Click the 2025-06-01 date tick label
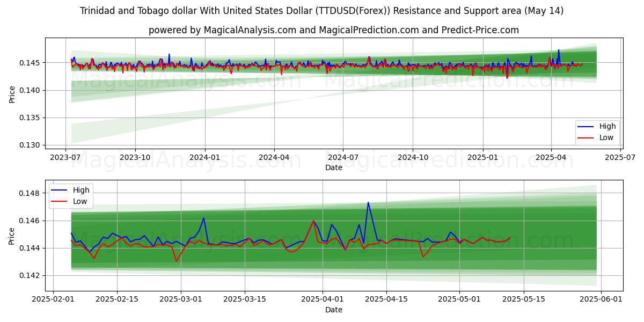Image resolution: width=644 pixels, height=322 pixels. coord(601,299)
